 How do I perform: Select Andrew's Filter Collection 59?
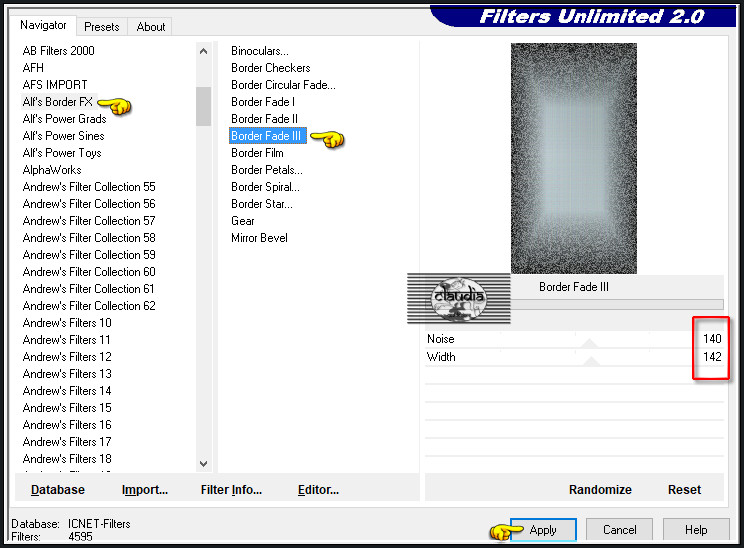[x=89, y=255]
